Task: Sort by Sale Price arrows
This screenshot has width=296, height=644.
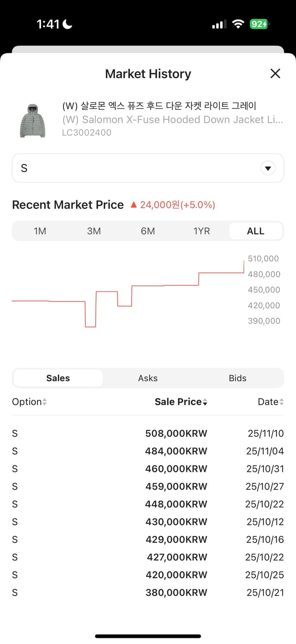Action: pyautogui.click(x=205, y=402)
